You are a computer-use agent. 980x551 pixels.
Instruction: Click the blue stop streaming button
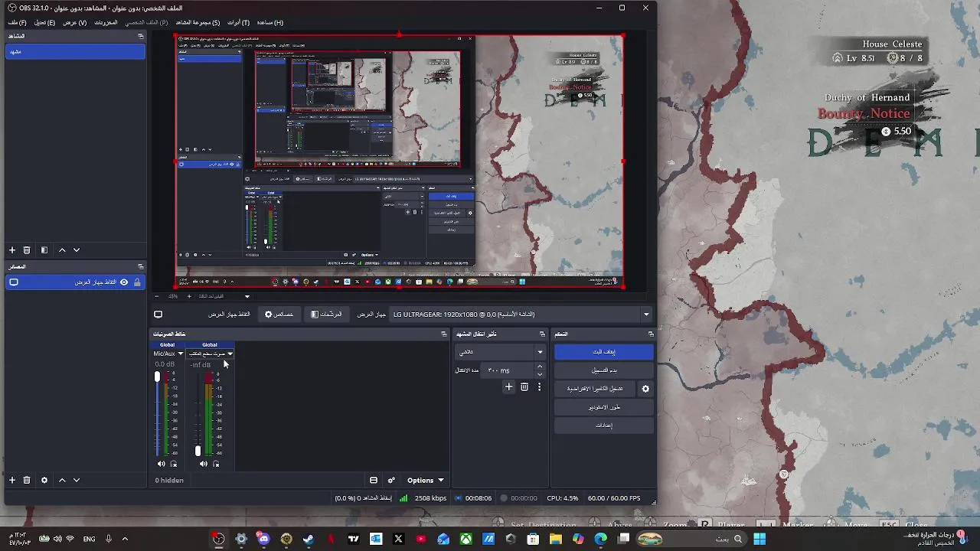[x=604, y=352]
